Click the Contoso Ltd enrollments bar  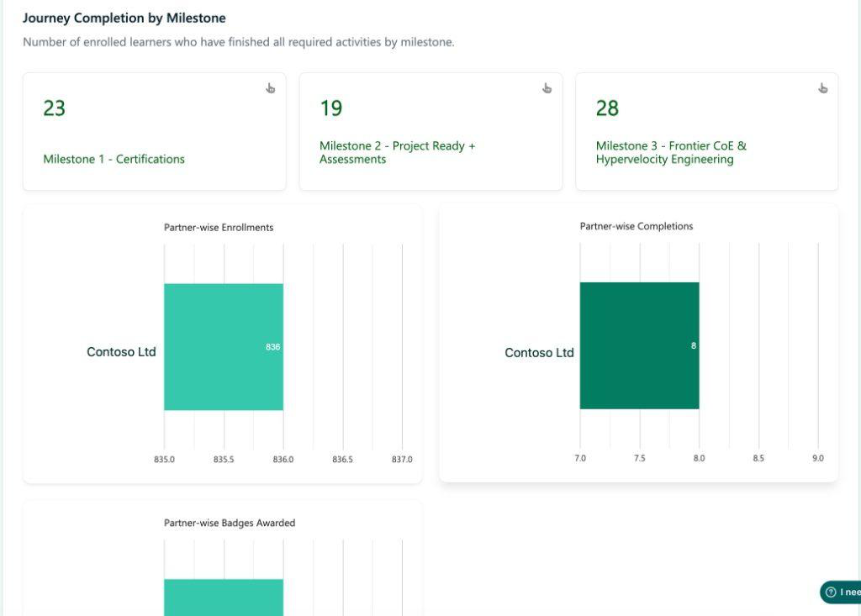(x=224, y=347)
